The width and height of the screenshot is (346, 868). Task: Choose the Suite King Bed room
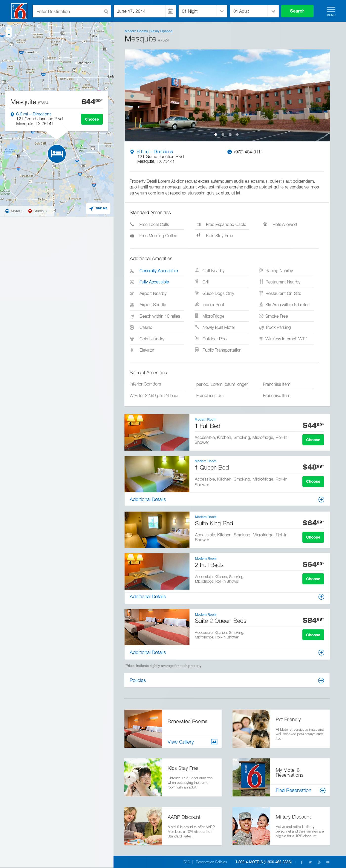(313, 537)
